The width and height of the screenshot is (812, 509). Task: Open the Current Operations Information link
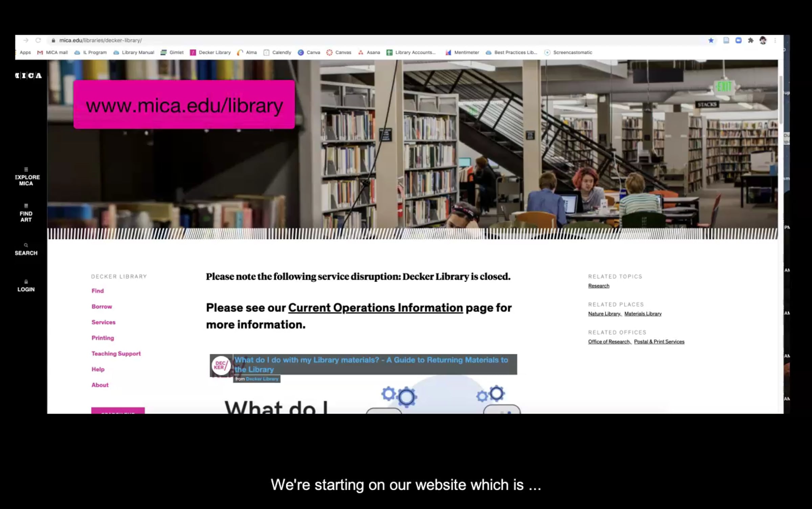[376, 308]
